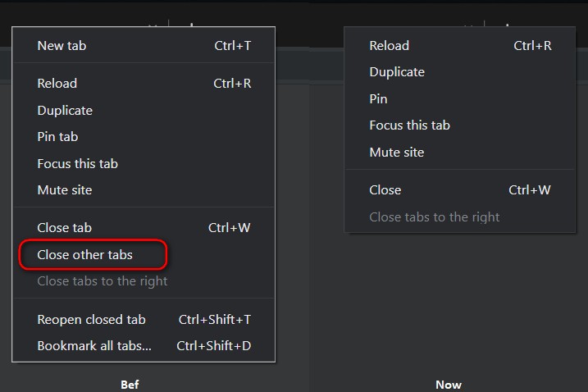Choose Pin in the right menu
588x392 pixels.
(x=460, y=99)
